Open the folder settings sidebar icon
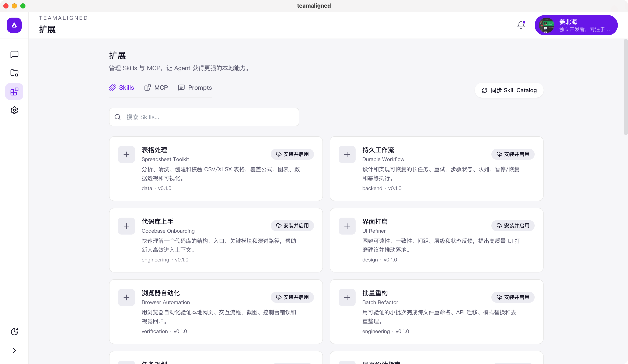 click(x=14, y=73)
